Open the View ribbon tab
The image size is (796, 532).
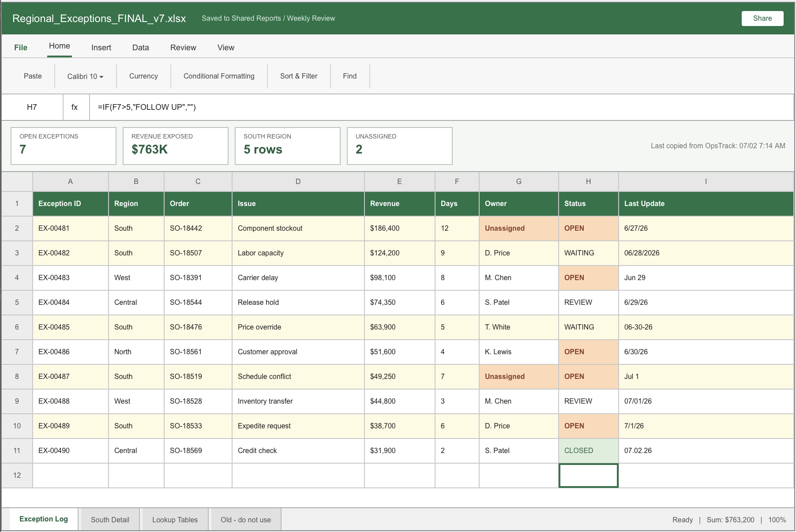click(x=226, y=47)
